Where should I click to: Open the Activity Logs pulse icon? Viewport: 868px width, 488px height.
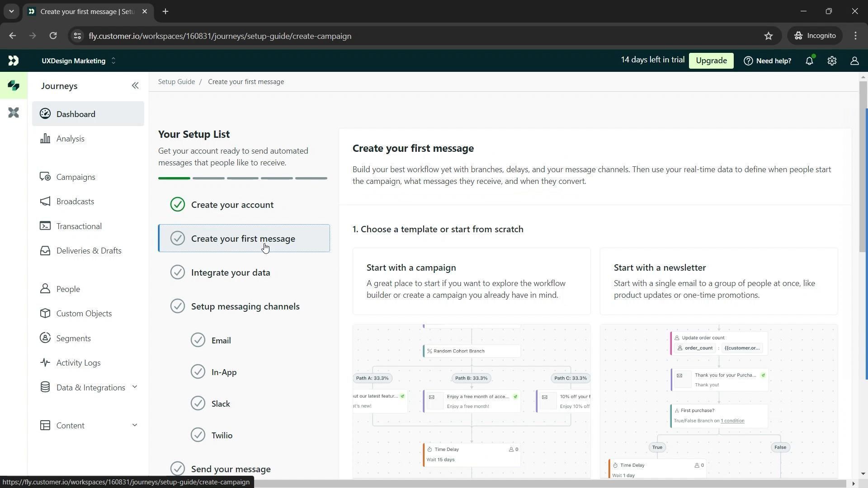tap(45, 362)
